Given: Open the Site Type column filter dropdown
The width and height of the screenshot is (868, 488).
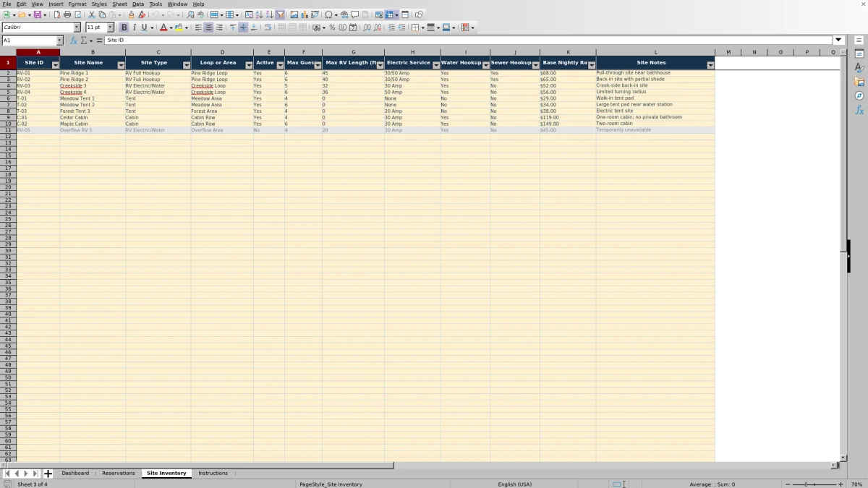Looking at the screenshot, I should 187,65.
